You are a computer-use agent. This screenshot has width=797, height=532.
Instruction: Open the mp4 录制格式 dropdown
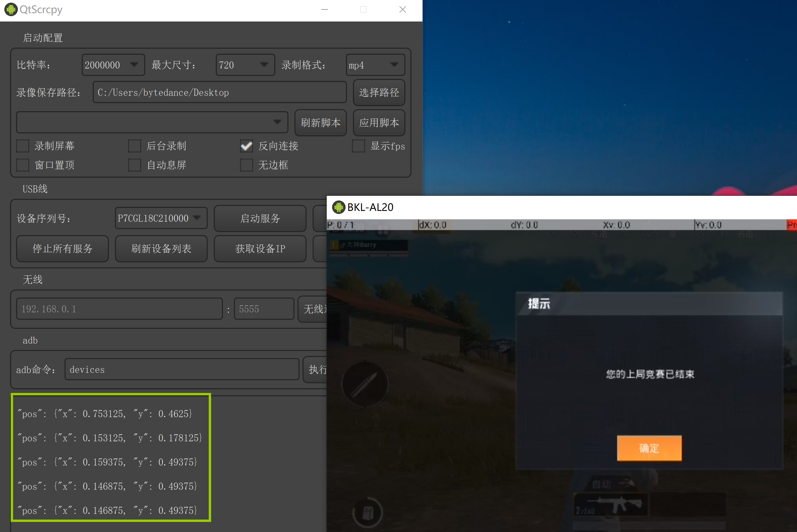(x=375, y=65)
